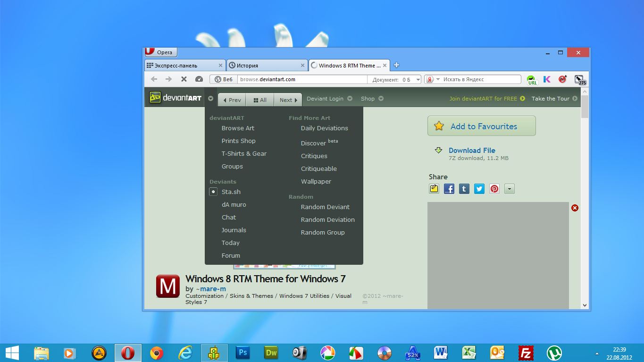Open the address bar history dropdown arrow
644x362 pixels.
tap(418, 80)
